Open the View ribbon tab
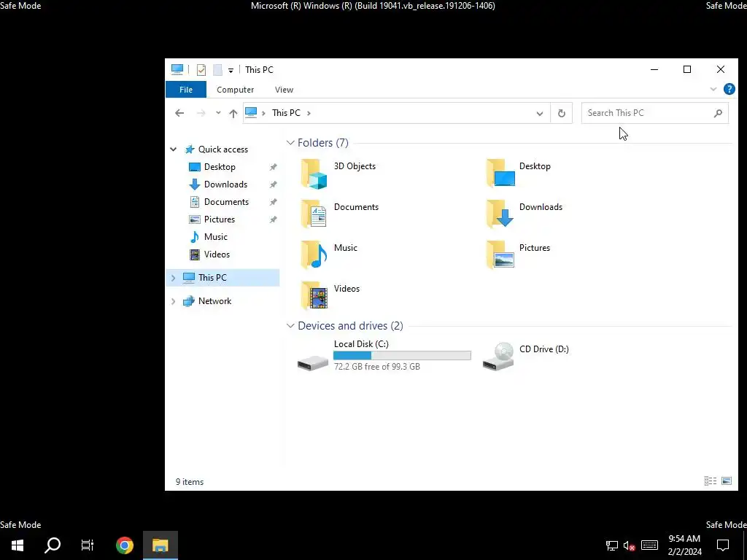The image size is (747, 560). (x=284, y=90)
